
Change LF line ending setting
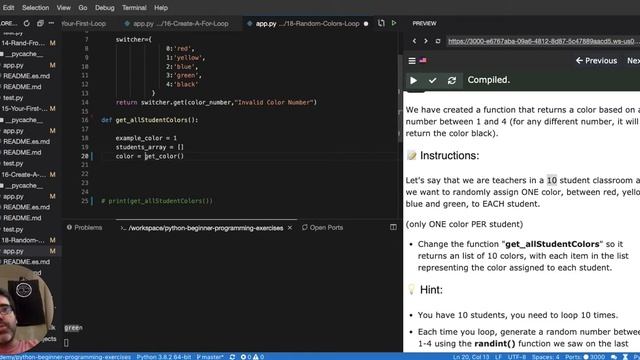[498, 357]
